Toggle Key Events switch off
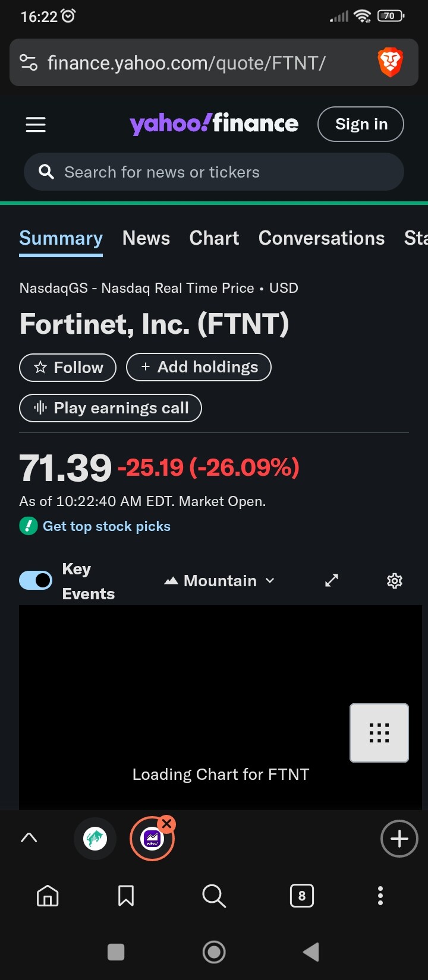428x980 pixels. pyautogui.click(x=36, y=580)
